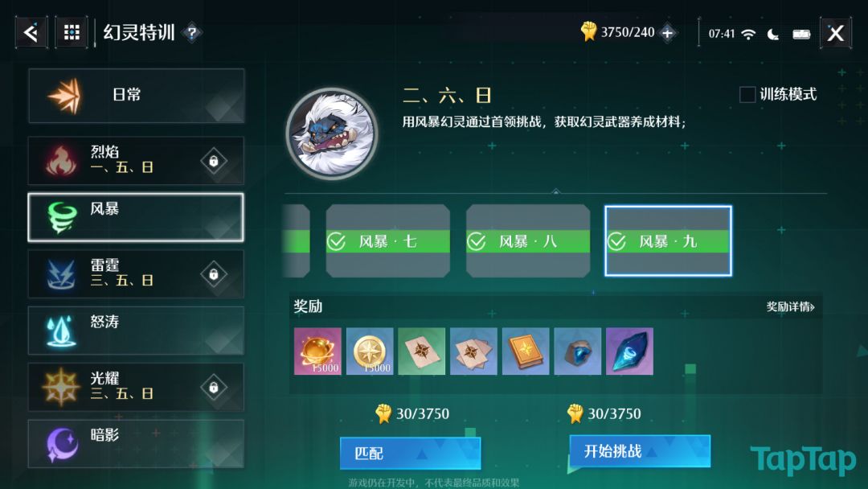Go back using the arrow icon
The width and height of the screenshot is (868, 489).
31,33
